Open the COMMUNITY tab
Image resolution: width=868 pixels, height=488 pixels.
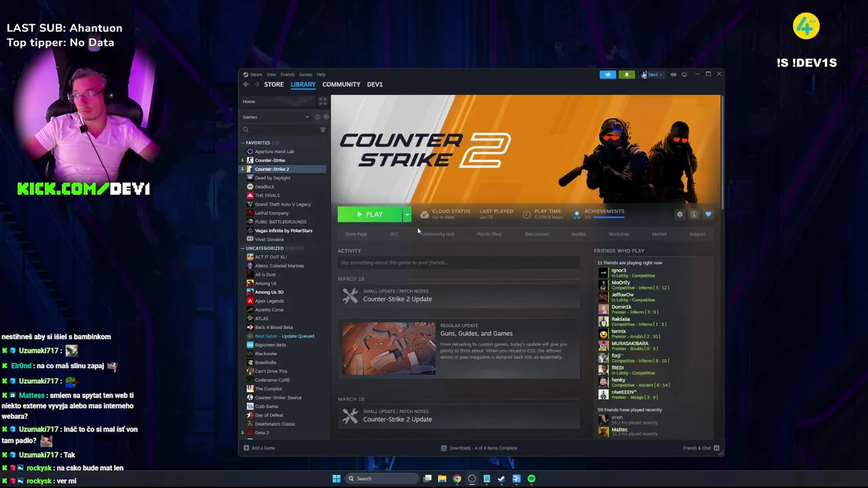click(x=341, y=85)
